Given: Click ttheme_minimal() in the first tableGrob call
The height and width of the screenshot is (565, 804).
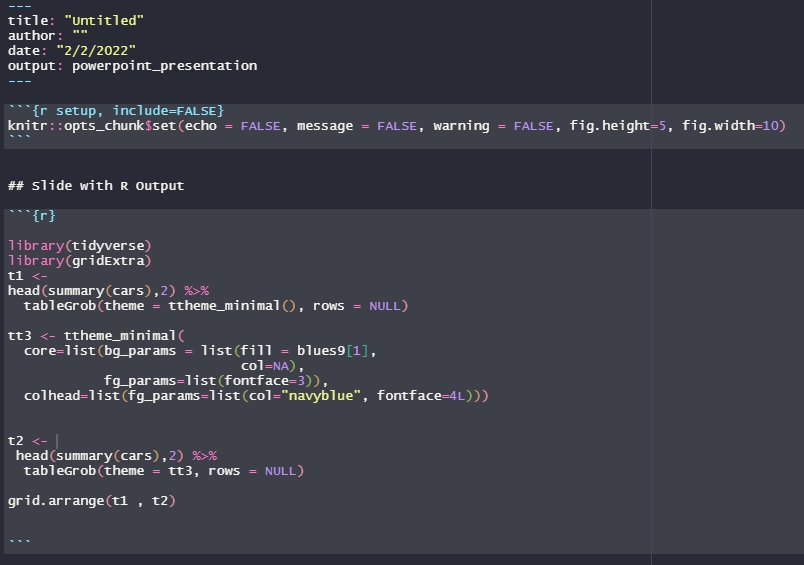Looking at the screenshot, I should click(232, 306).
